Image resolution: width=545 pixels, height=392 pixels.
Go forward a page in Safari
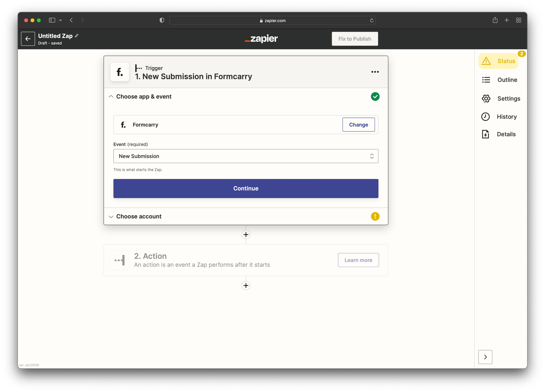pos(82,20)
